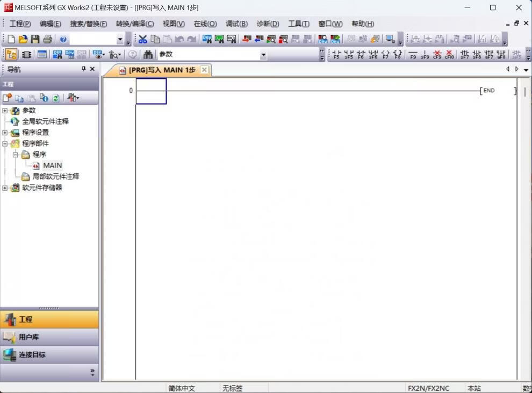Insert normally open contact F5
Image resolution: width=532 pixels, height=393 pixels.
point(336,54)
